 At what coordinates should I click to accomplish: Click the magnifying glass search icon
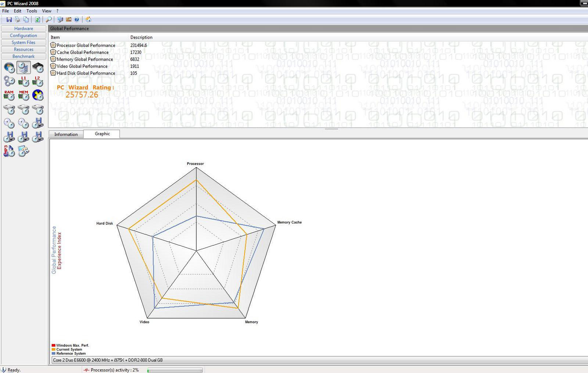pyautogui.click(x=49, y=19)
